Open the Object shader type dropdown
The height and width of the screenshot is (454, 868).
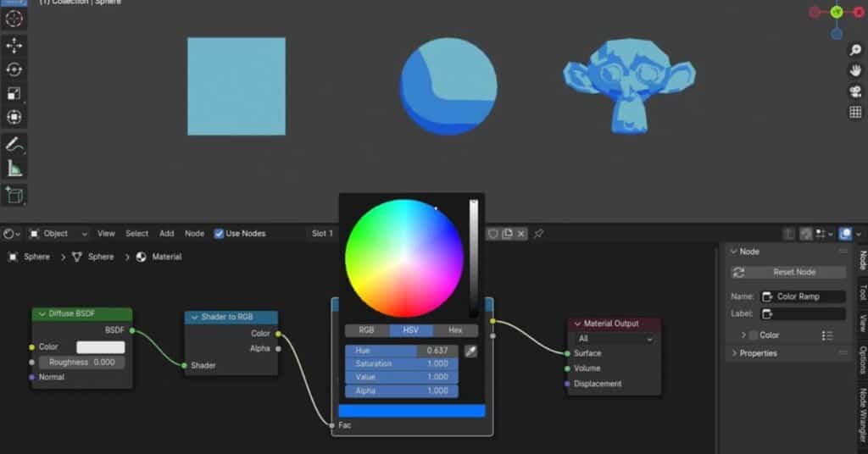[58, 234]
